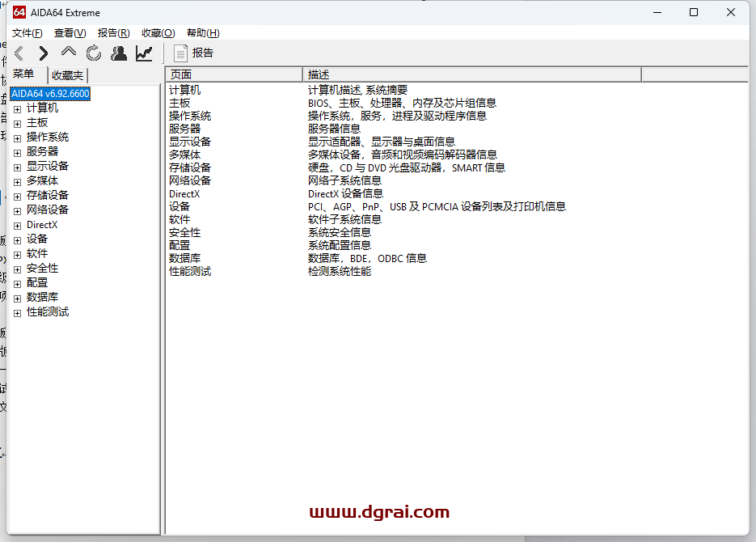Click the description 检测系统性能

[x=340, y=272]
